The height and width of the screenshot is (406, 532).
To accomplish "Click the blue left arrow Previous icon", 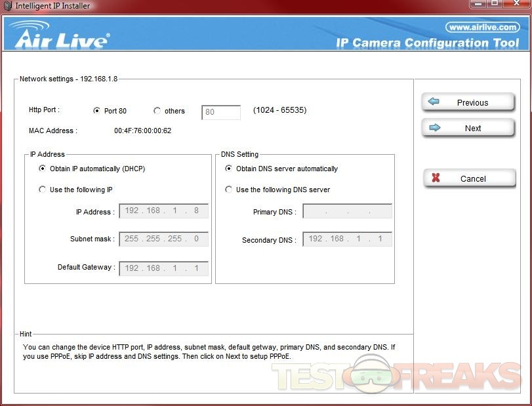I will pyautogui.click(x=434, y=102).
